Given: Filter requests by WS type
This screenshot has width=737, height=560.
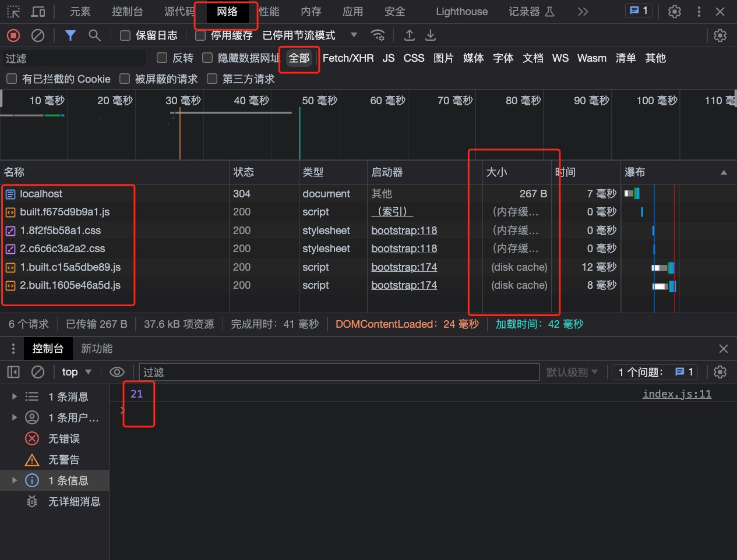Looking at the screenshot, I should coord(560,58).
